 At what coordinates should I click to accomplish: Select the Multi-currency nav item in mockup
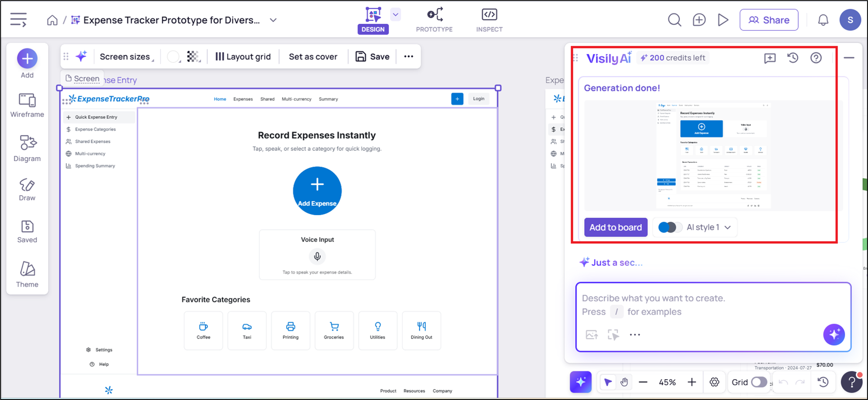pyautogui.click(x=296, y=99)
